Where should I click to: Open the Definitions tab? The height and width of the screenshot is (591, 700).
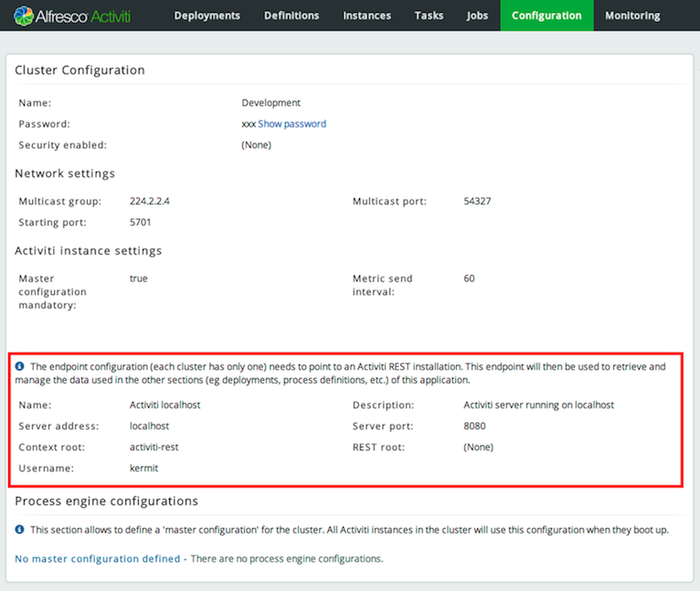pyautogui.click(x=292, y=16)
